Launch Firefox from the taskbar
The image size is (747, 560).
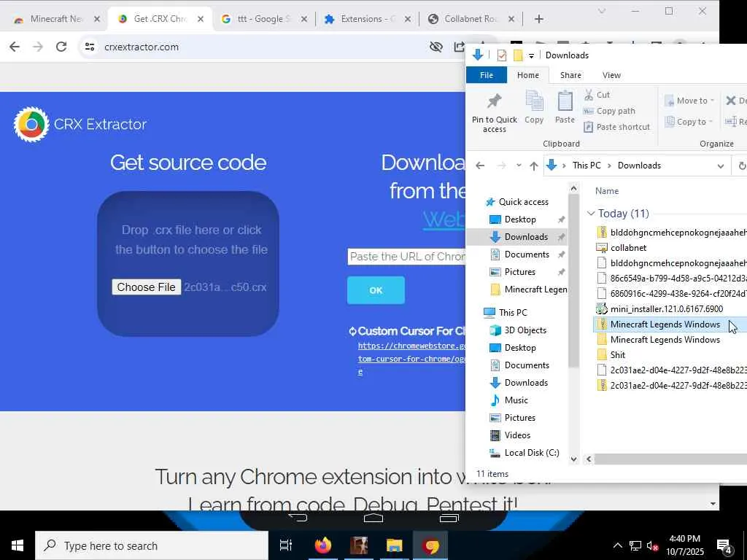[x=323, y=545]
